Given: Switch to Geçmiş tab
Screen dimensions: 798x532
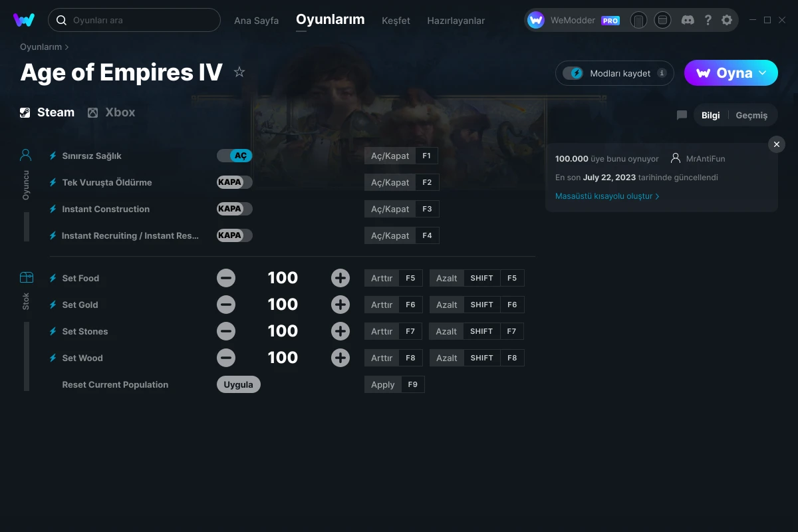Looking at the screenshot, I should tap(751, 115).
